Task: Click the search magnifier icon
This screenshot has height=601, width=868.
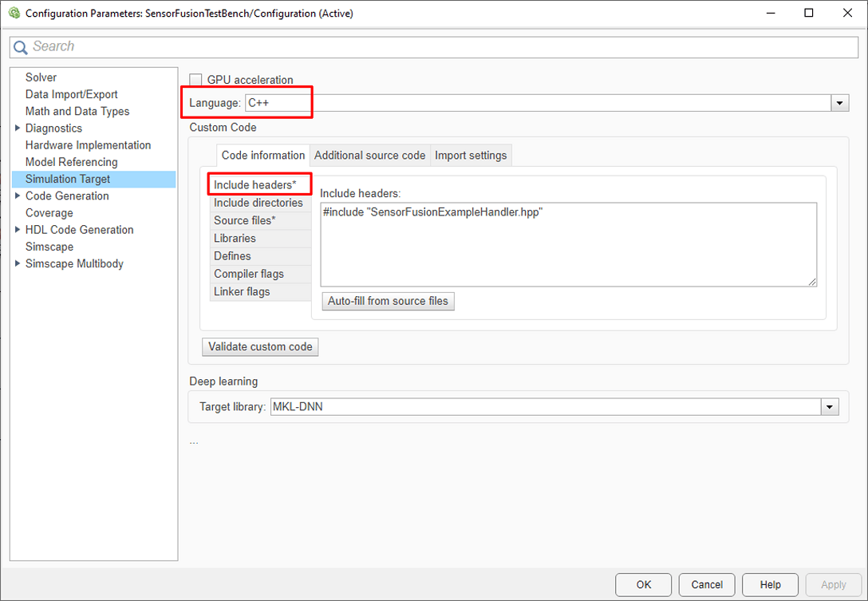Action: click(21, 47)
